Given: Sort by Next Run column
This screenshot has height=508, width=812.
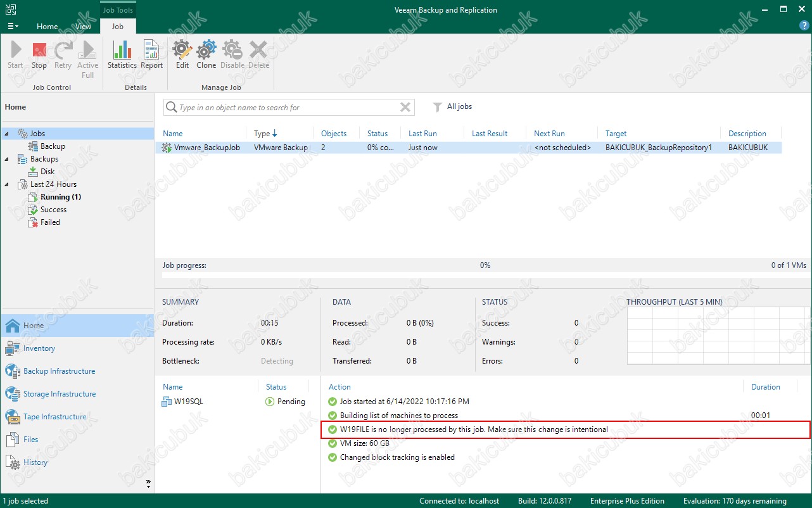Looking at the screenshot, I should [549, 134].
